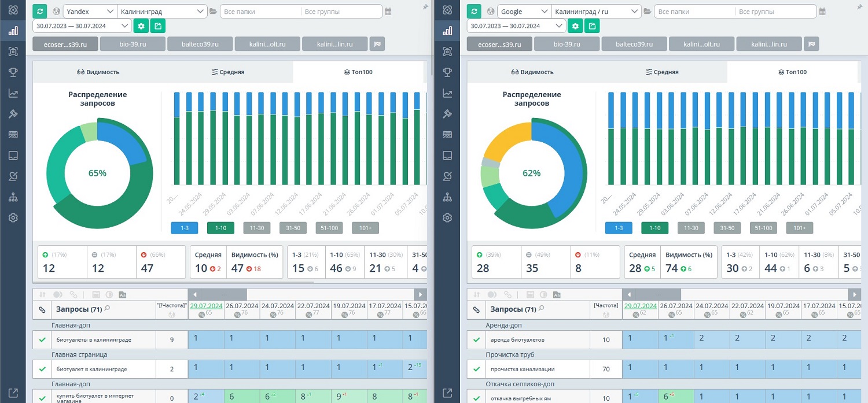
Task: Switch to the Видимость tab in the Yandex panel
Action: point(98,72)
